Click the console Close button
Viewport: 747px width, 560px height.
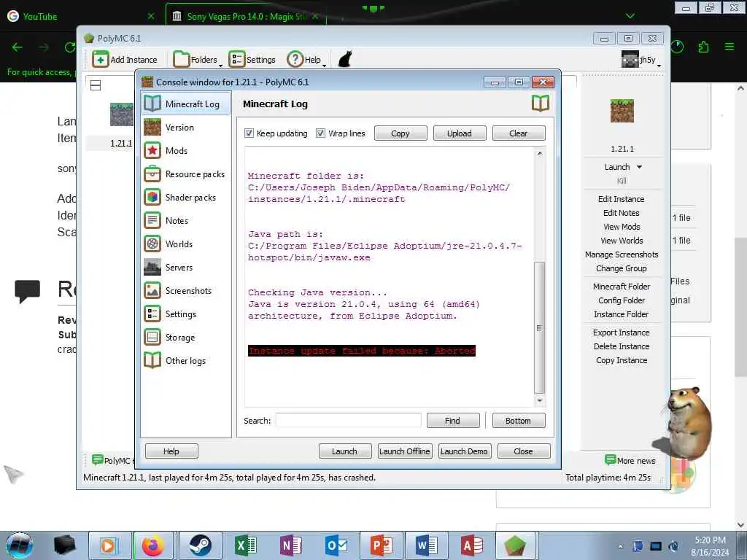click(x=524, y=451)
